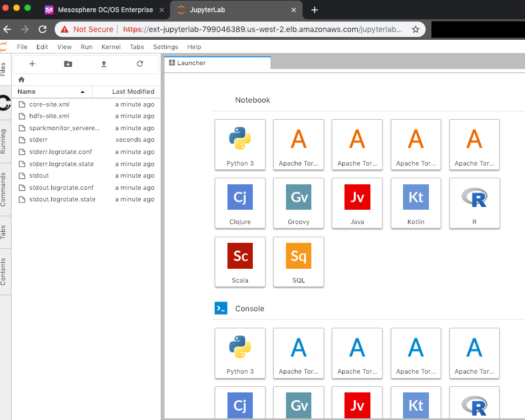Start a Clojure console from the Console section
This screenshot has height=420, width=525.
pos(240,403)
